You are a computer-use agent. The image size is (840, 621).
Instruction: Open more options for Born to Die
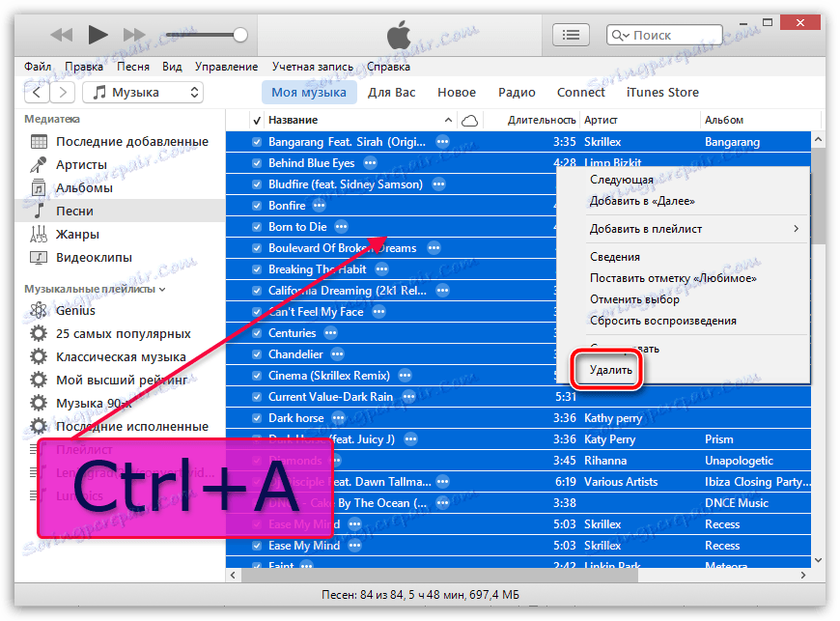click(x=341, y=227)
